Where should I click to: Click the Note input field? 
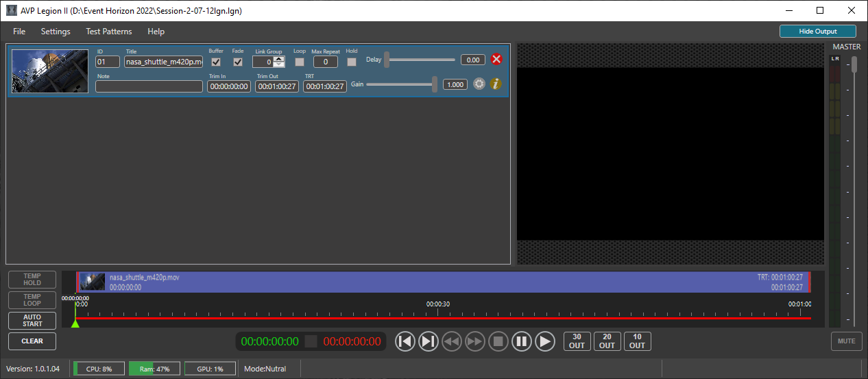(x=149, y=86)
